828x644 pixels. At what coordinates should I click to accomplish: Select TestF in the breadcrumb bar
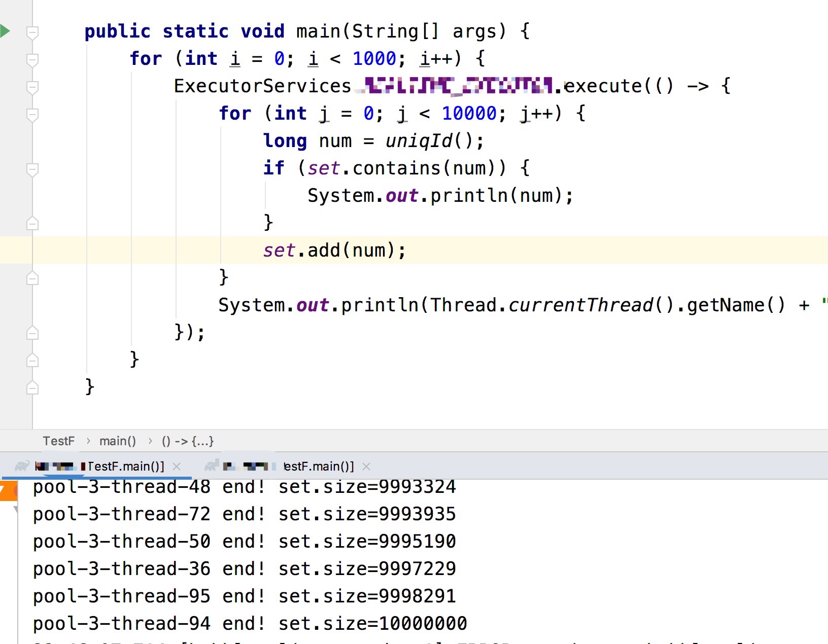[x=59, y=441]
